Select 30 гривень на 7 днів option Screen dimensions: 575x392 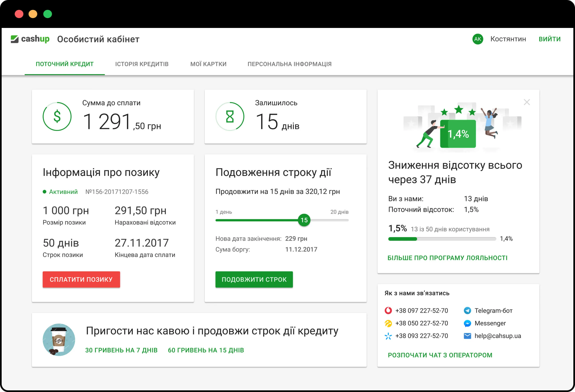(x=122, y=350)
